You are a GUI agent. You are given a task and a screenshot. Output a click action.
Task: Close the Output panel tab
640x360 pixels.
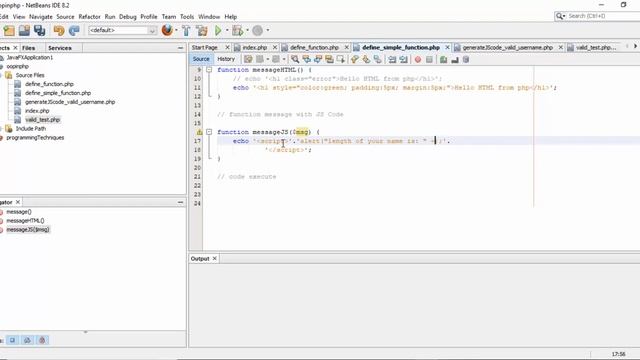click(214, 259)
